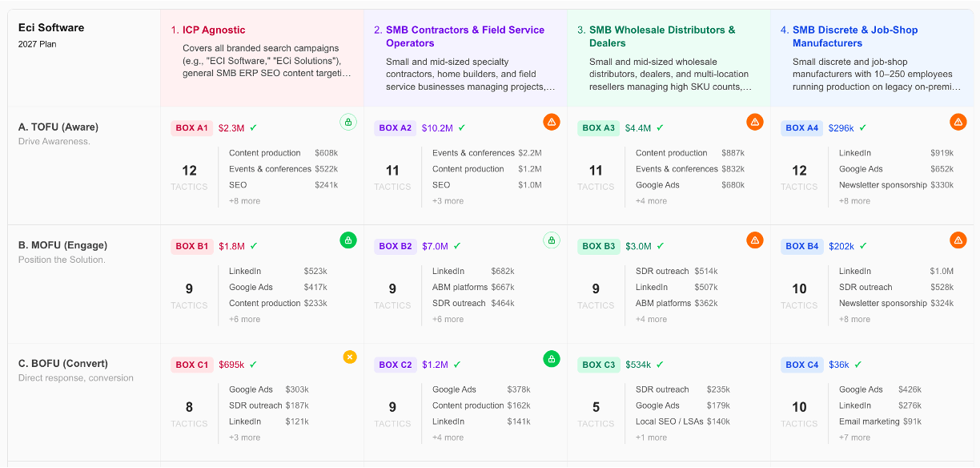The width and height of the screenshot is (980, 468).
Task: Click the green checkmark beside $3.0M
Action: [660, 246]
